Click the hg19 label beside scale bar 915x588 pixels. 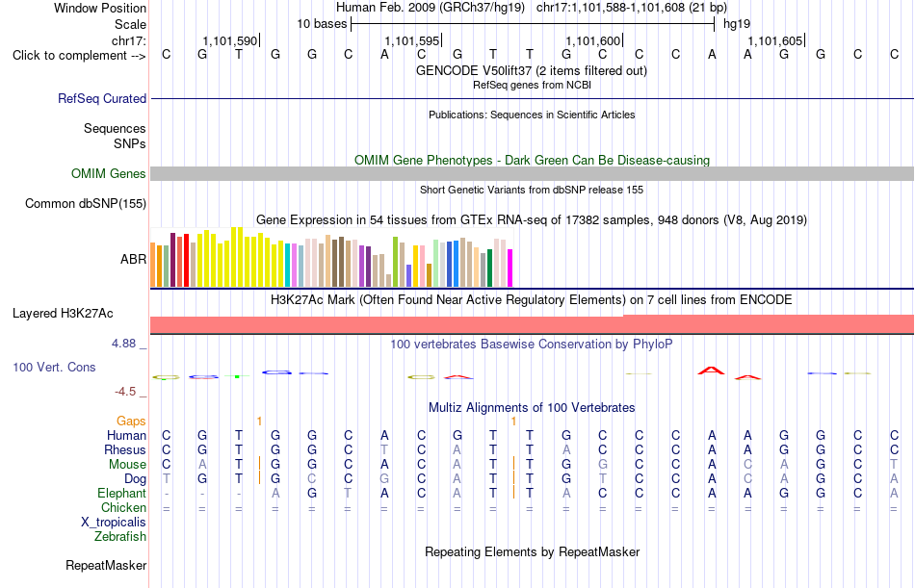click(x=737, y=24)
